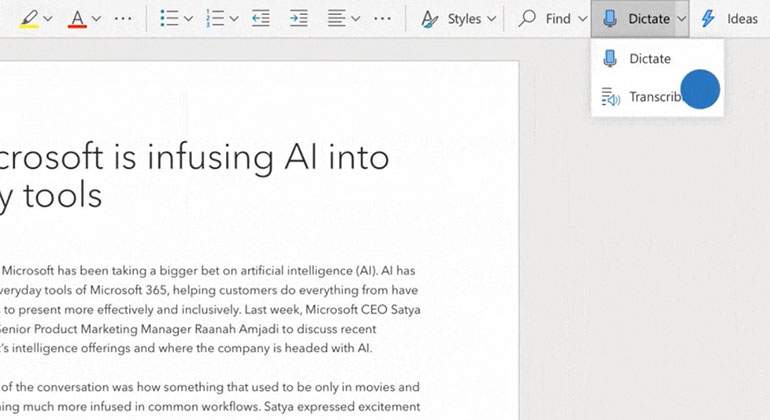Apply the bulleted list icon
770x420 pixels.
click(169, 19)
